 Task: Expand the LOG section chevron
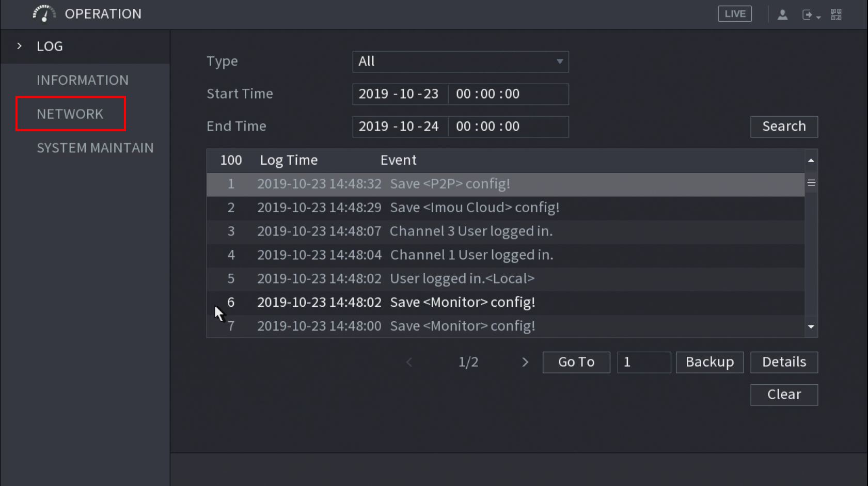[x=20, y=46]
